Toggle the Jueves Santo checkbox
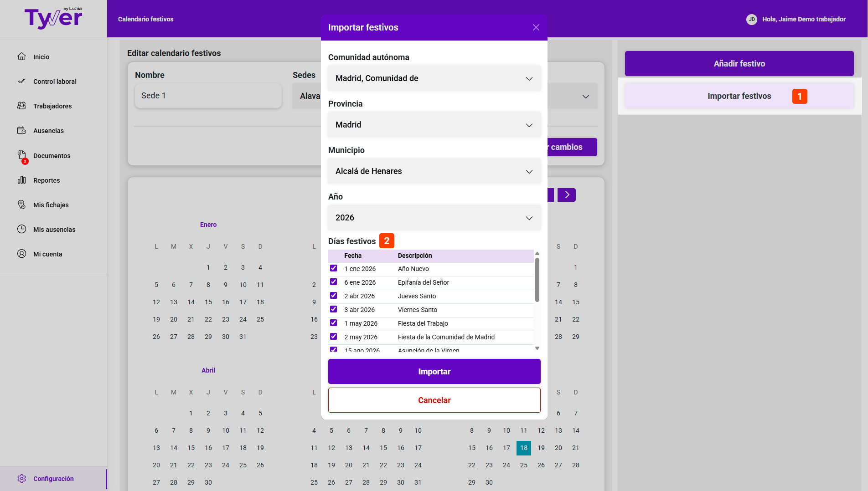Image resolution: width=868 pixels, height=491 pixels. 334,296
